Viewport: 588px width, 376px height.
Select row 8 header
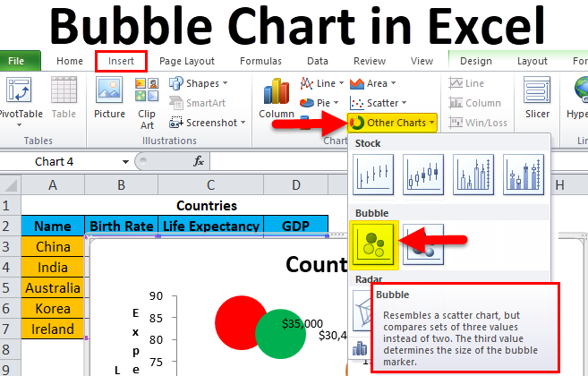[10, 349]
